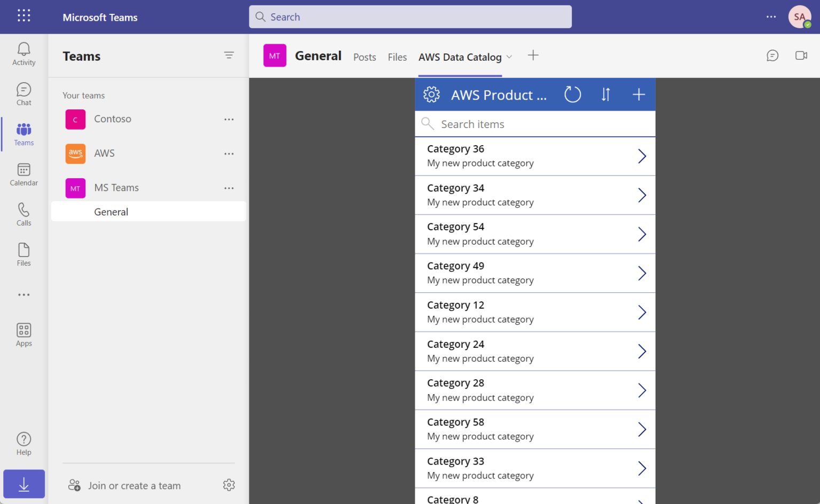820x504 pixels.
Task: Open Category 12 details chevron
Action: (x=642, y=312)
